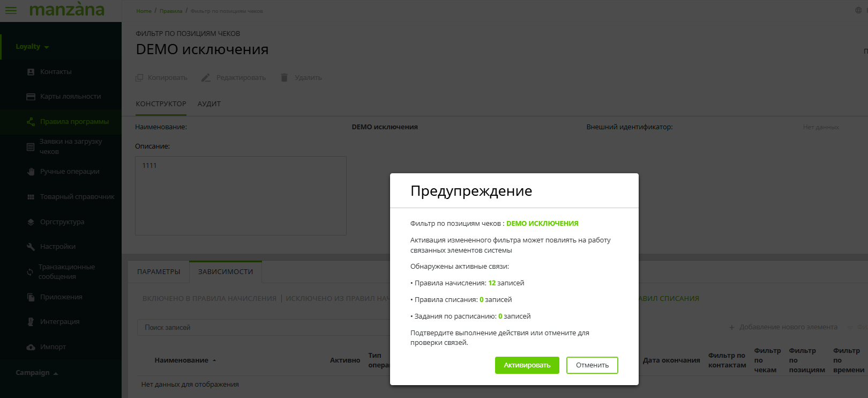Click the Карты лояльности card icon

tap(31, 97)
